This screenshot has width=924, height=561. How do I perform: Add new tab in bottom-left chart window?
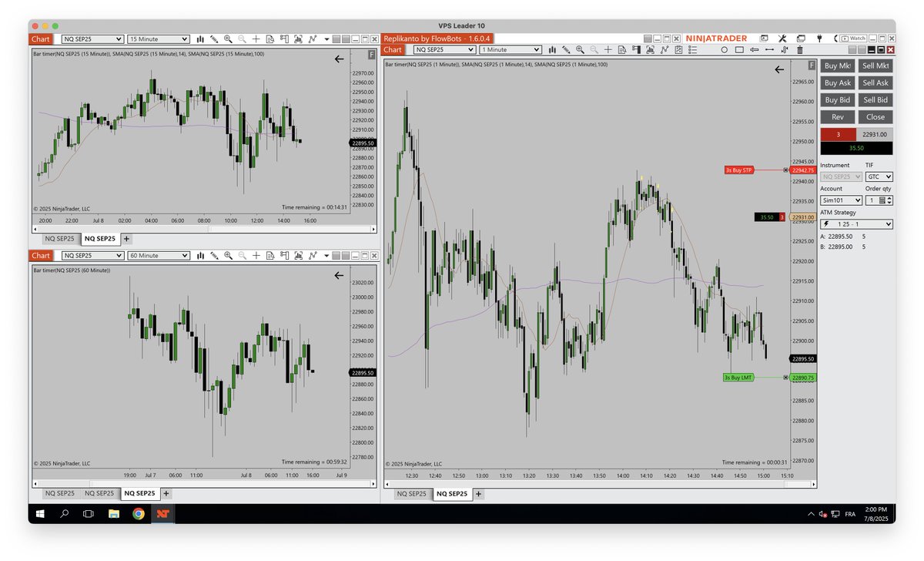coord(166,493)
